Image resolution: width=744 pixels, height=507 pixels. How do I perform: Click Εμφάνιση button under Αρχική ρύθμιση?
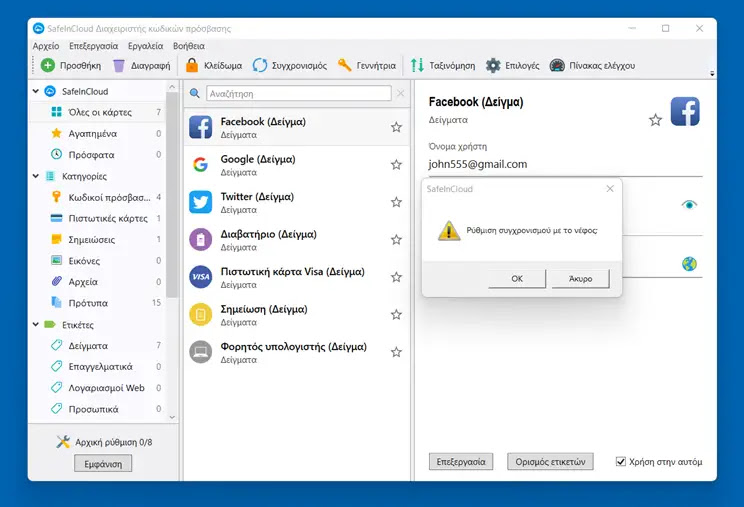pyautogui.click(x=103, y=464)
